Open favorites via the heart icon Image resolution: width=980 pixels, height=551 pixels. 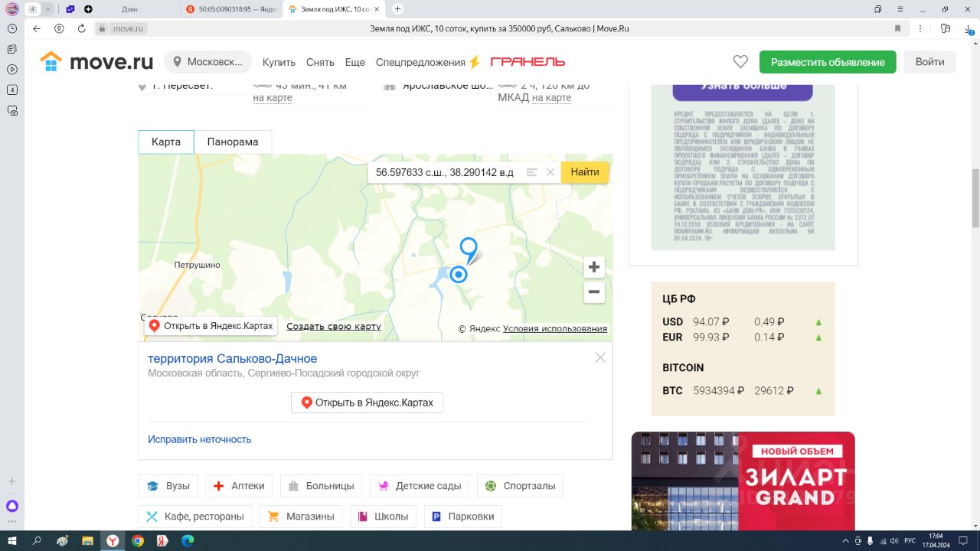click(x=740, y=62)
